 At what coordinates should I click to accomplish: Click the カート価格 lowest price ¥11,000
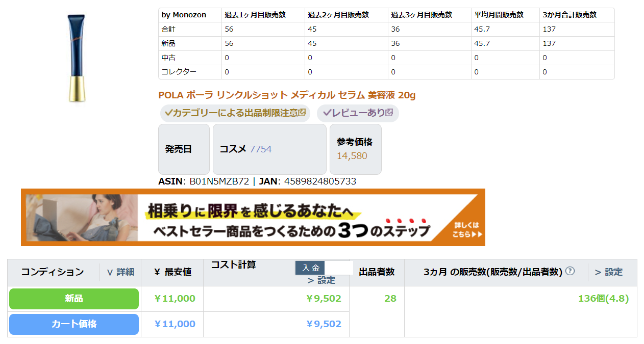175,324
